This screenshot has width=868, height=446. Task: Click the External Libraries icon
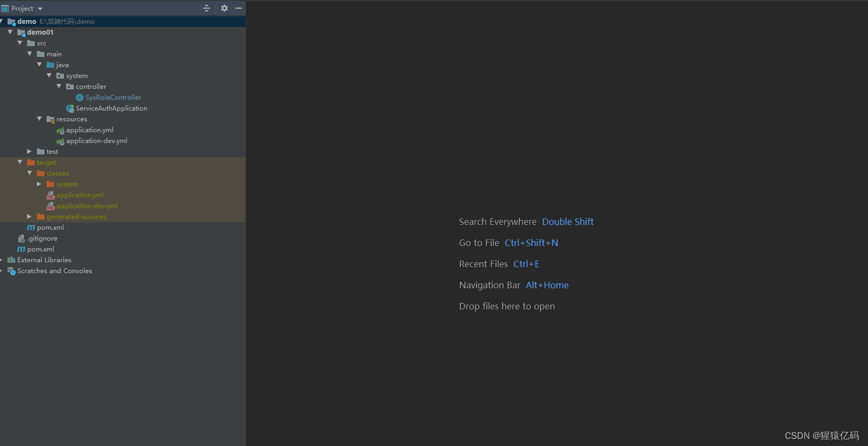click(11, 260)
